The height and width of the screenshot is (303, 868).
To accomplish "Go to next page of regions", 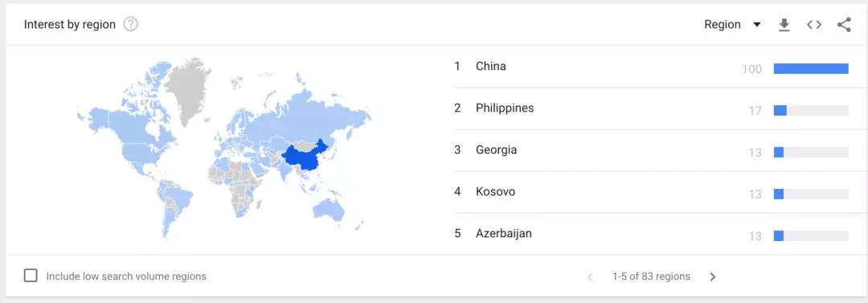I will [713, 276].
